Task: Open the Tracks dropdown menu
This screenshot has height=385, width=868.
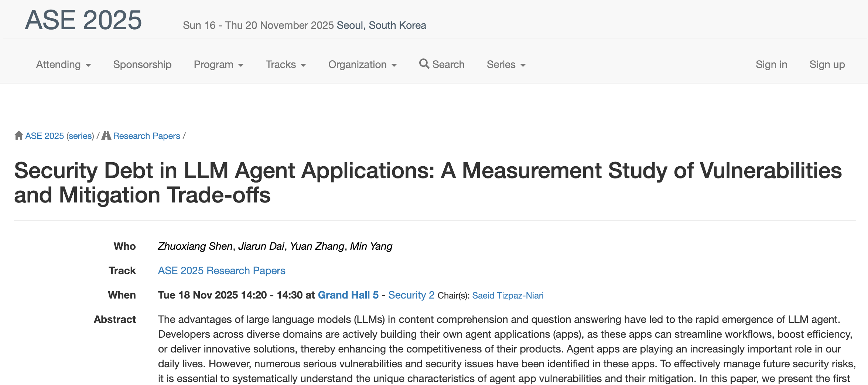Action: [286, 65]
